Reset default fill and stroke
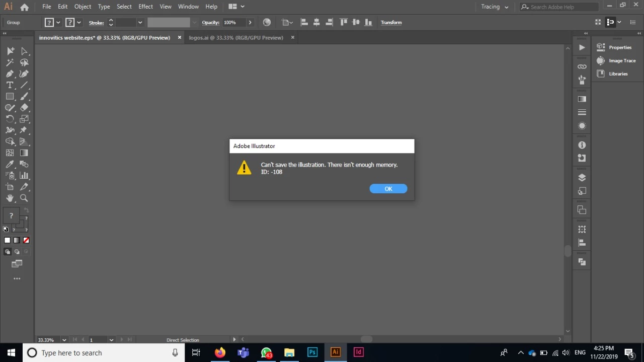 pos(6,229)
